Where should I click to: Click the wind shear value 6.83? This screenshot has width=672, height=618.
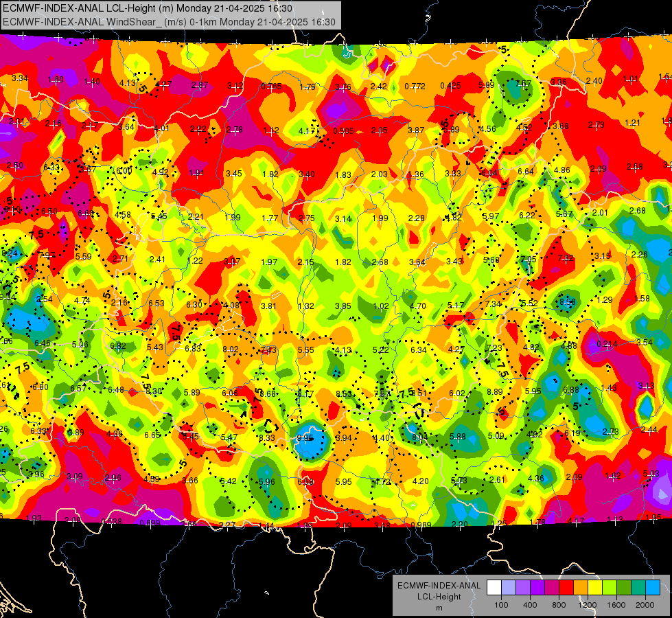tap(193, 349)
